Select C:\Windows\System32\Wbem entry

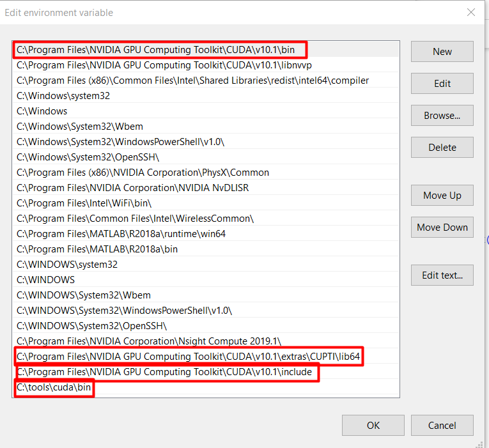click(206, 127)
